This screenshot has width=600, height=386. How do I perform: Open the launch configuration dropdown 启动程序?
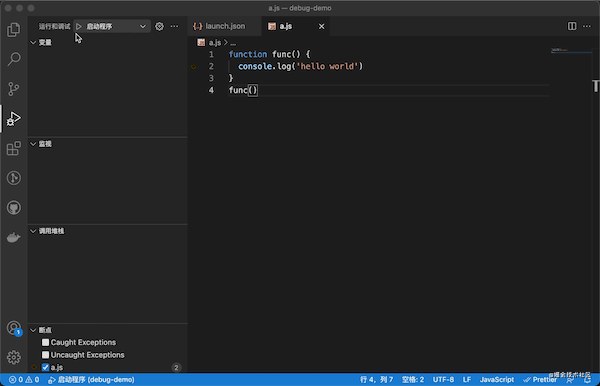[x=112, y=26]
